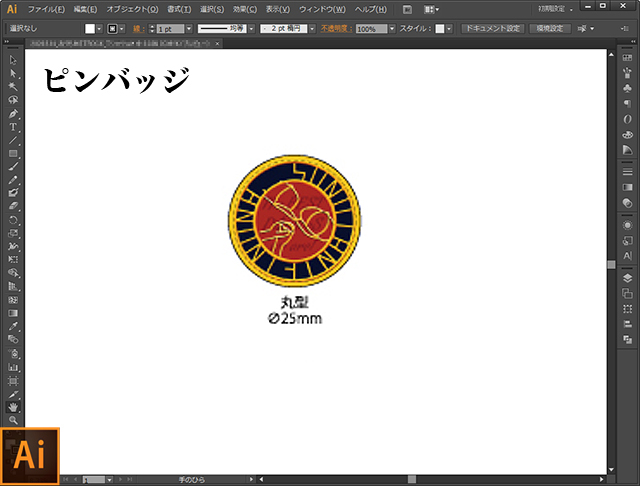Select the Zoom magnifier tool
Image resolution: width=640 pixels, height=486 pixels.
[13, 420]
